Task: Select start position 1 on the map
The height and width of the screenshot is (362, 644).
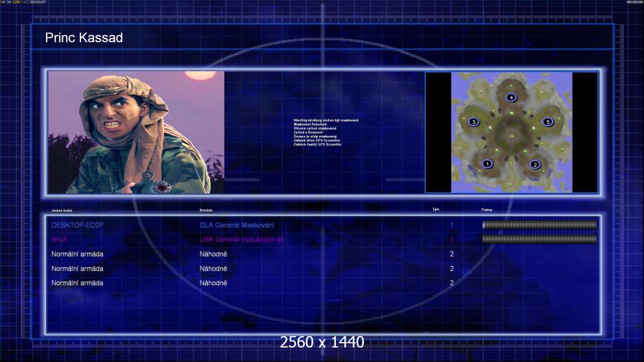Action: 487,164
